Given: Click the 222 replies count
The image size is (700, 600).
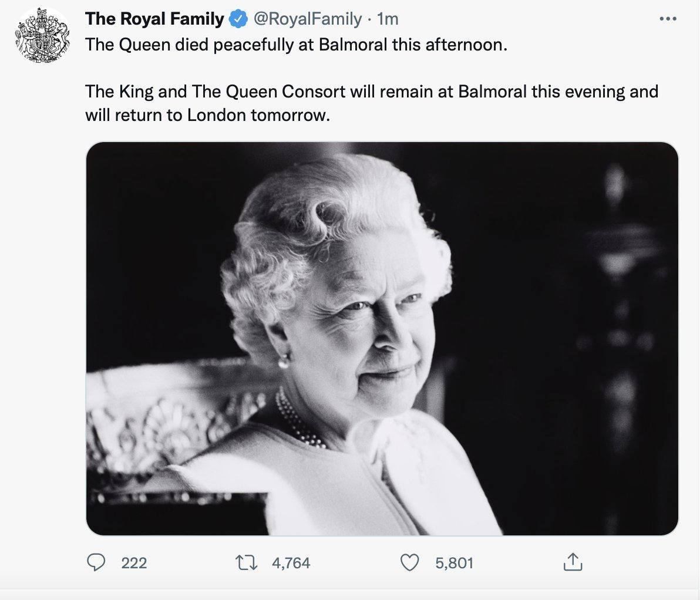Looking at the screenshot, I should 134,564.
